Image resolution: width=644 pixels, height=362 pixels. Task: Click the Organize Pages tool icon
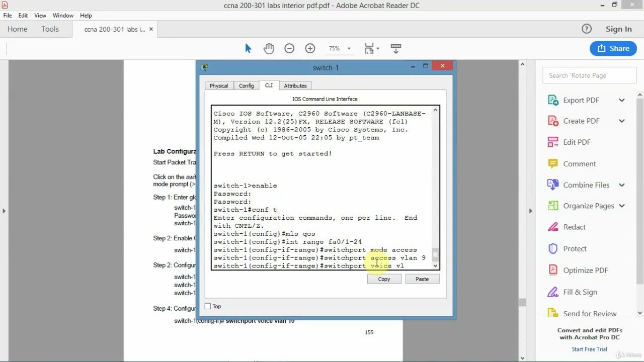click(x=553, y=206)
